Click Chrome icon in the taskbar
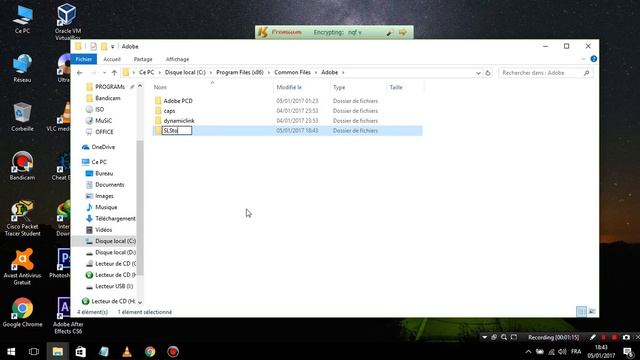The width and height of the screenshot is (640, 360). click(150, 351)
